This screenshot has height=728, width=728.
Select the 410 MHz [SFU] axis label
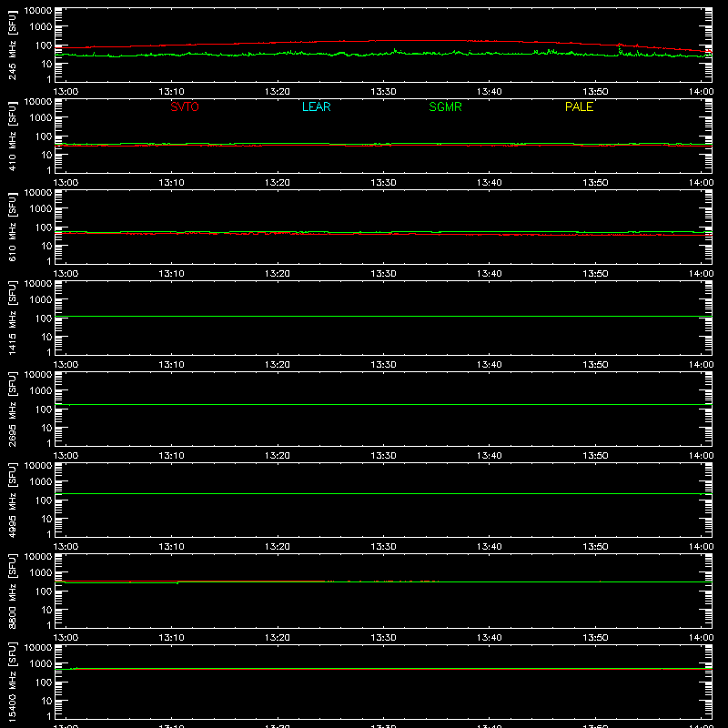point(13,136)
